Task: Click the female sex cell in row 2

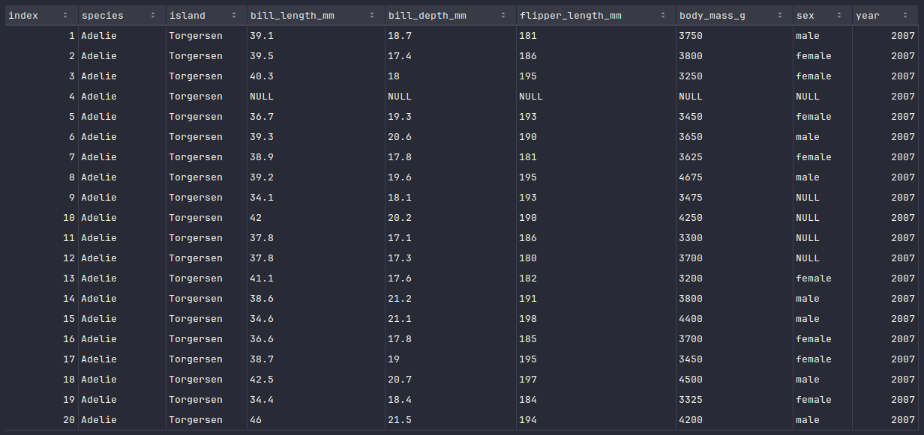Action: click(813, 56)
